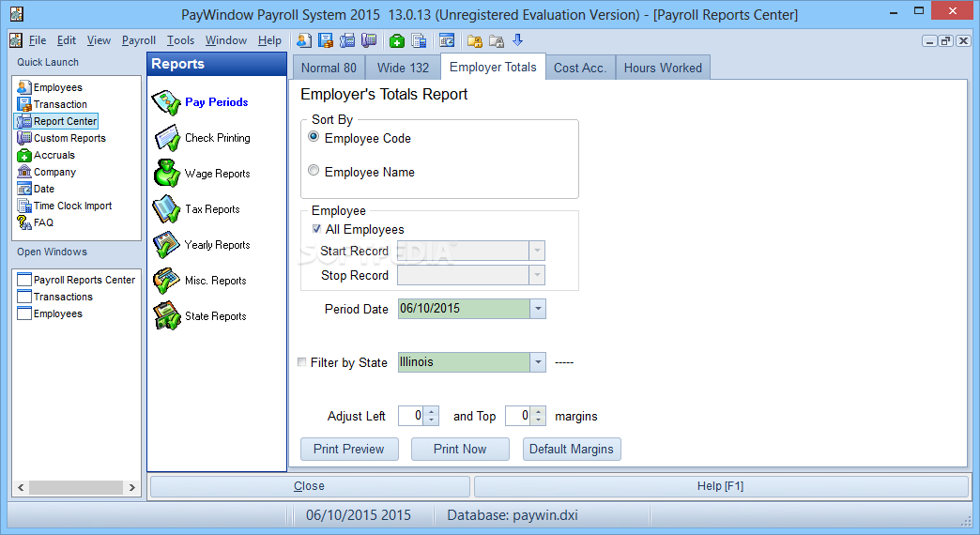This screenshot has height=535, width=980.
Task: Click the calendar clock date toolbar icon
Action: [447, 40]
